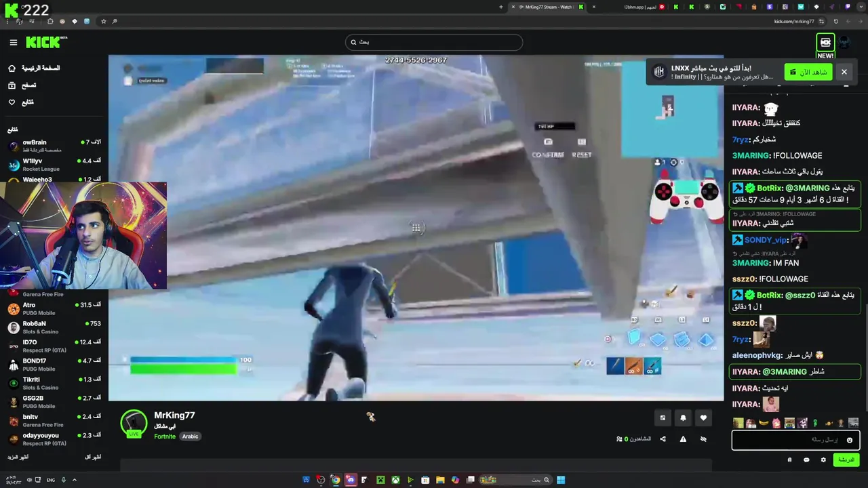Open BOND17 channel in sidebar
Screen dimensions: 868x488
click(54, 365)
